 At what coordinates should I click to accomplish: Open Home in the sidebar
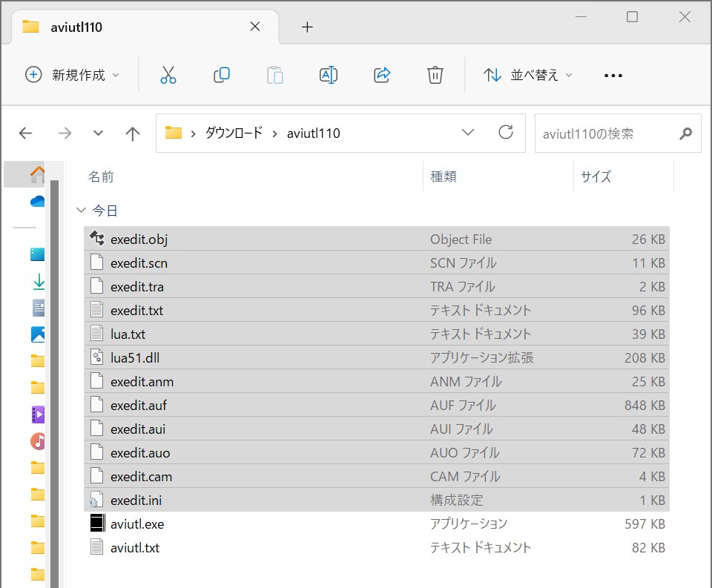pos(38,174)
